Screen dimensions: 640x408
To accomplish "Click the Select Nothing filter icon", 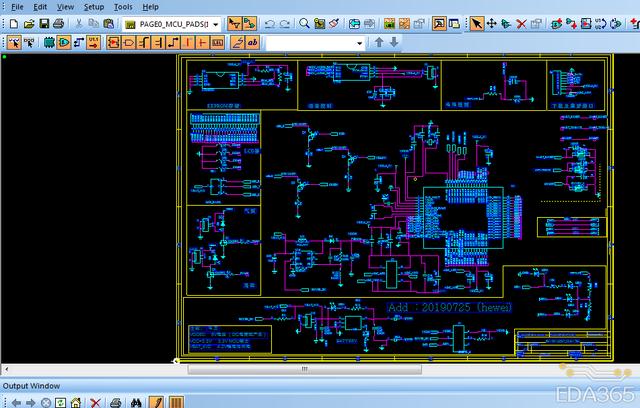I will click(x=29, y=42).
